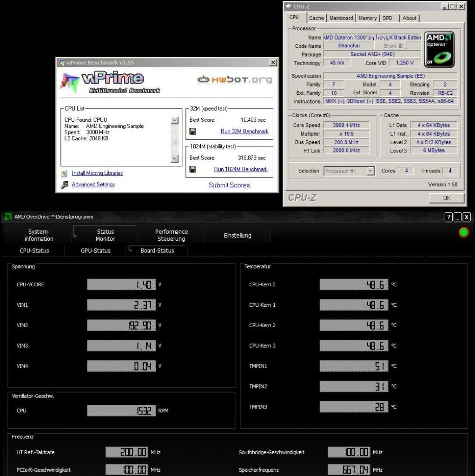Click the HT Ref.-Taktrate frequency readout
Image resolution: width=475 pixels, height=476 pixels.
coord(127,452)
